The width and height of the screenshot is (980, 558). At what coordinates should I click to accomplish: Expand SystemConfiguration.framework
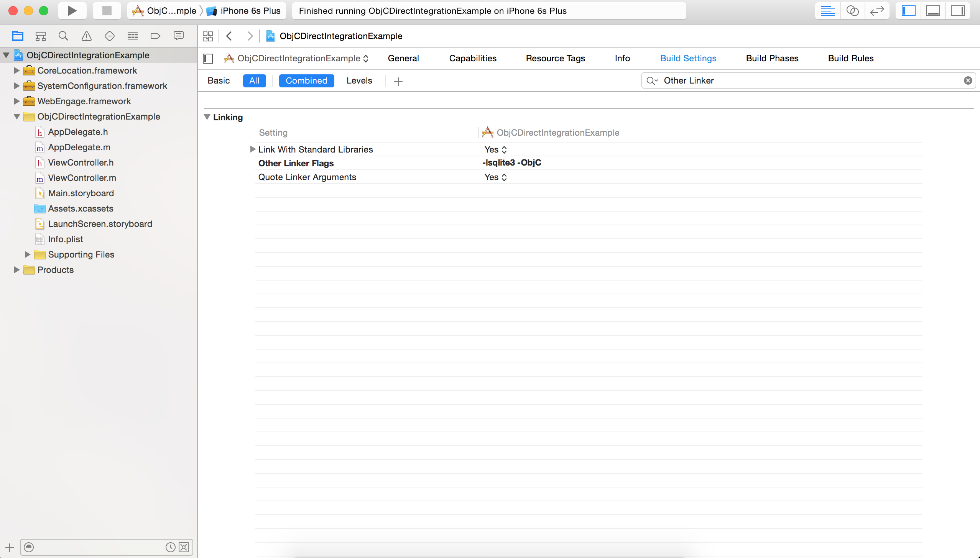pos(17,86)
